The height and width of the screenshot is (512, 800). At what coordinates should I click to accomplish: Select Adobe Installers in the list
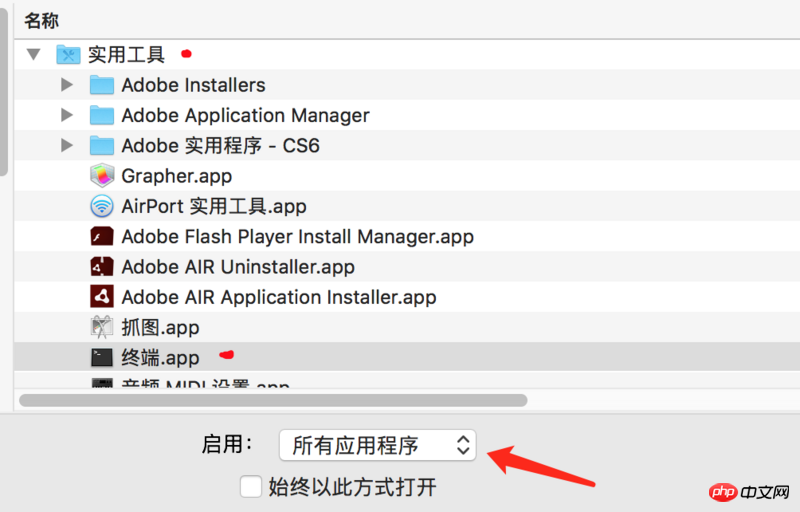click(193, 85)
